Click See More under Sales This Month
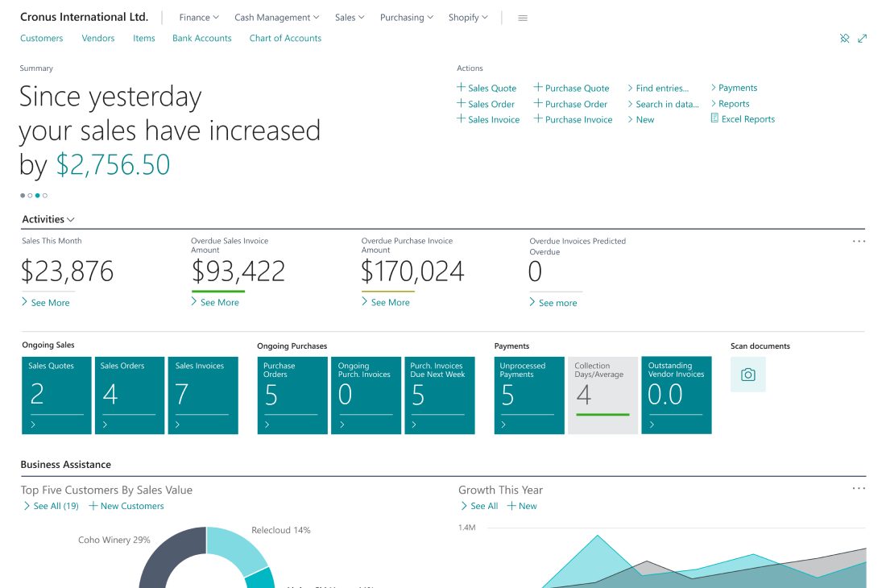The height and width of the screenshot is (588, 886). [x=46, y=303]
